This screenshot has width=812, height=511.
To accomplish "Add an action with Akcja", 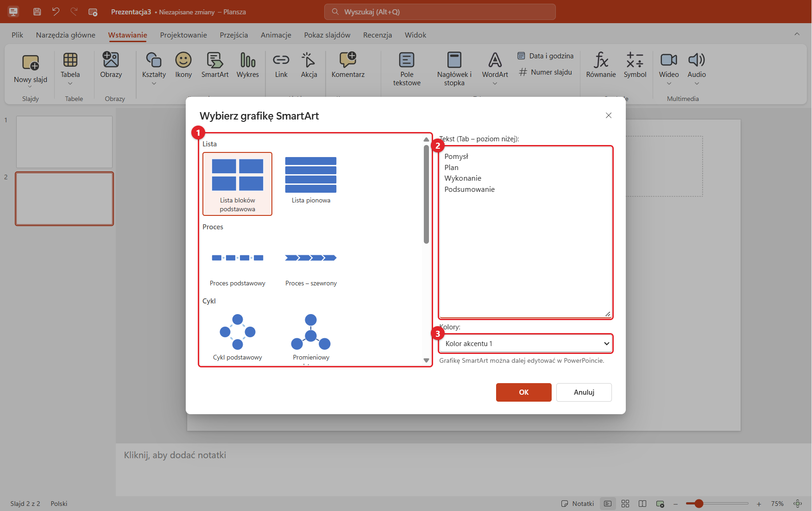I will tap(309, 65).
